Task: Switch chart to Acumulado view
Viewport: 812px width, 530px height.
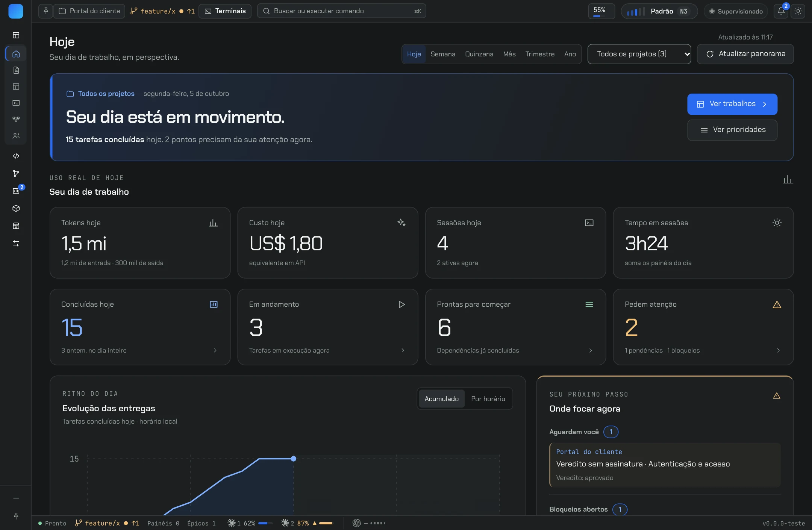Action: tap(441, 399)
